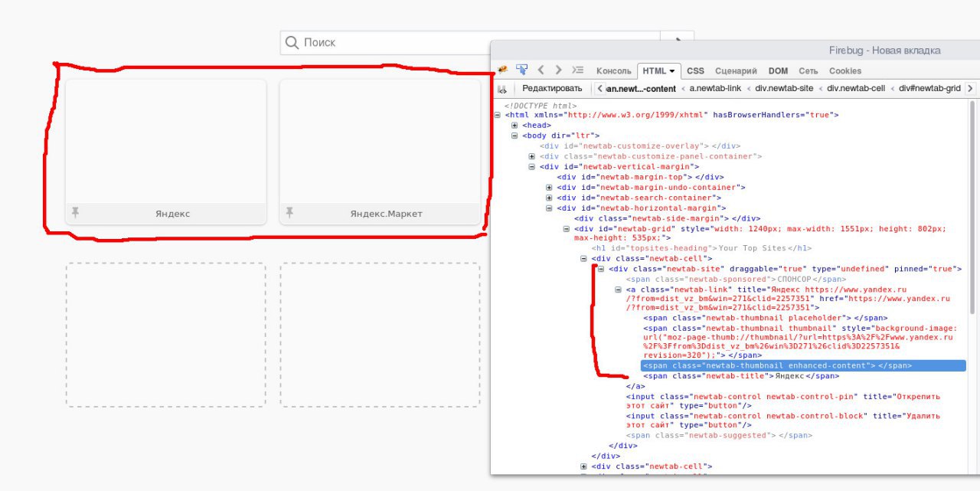
Task: Open the Firebug bug icon menu
Action: [x=502, y=70]
